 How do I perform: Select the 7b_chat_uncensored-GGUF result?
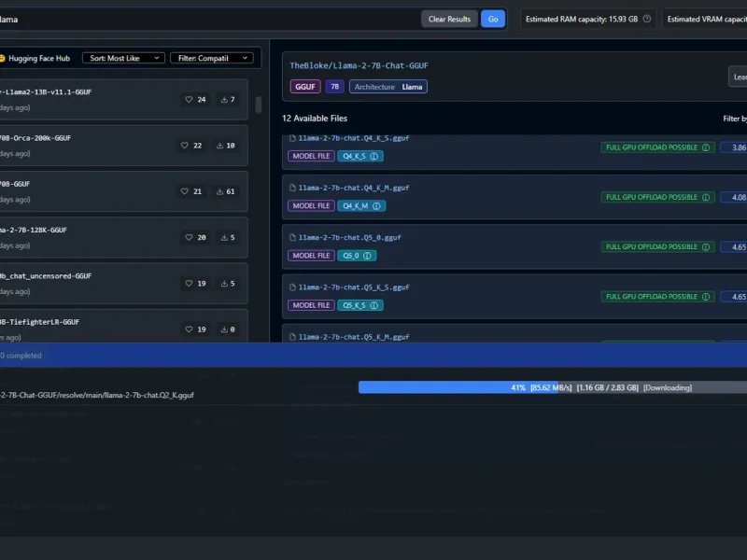(123, 284)
